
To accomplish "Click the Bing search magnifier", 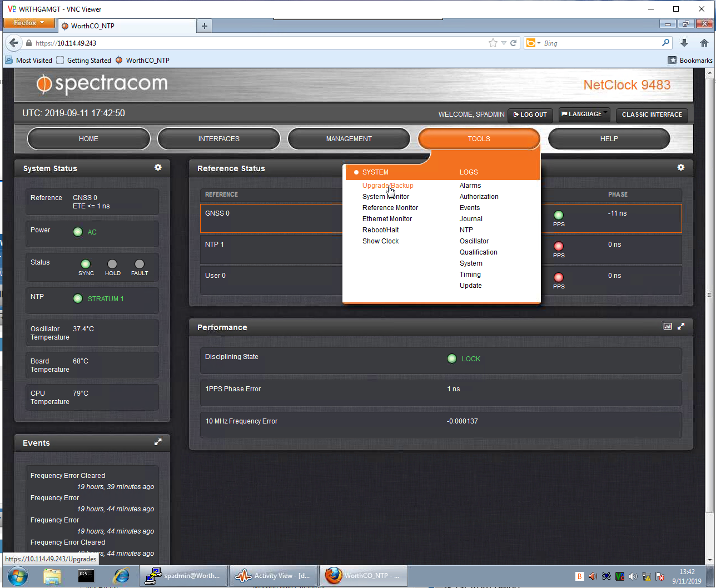I will coord(665,43).
